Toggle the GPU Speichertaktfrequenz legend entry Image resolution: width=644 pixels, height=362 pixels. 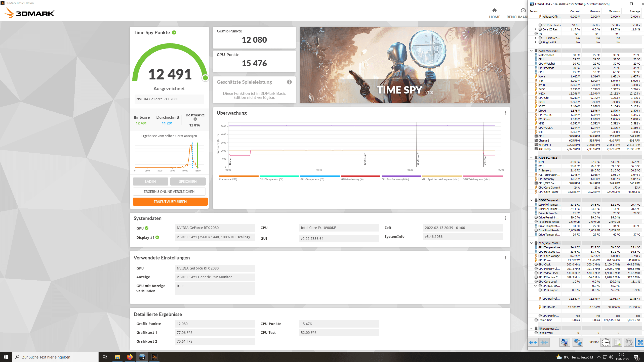442,178
